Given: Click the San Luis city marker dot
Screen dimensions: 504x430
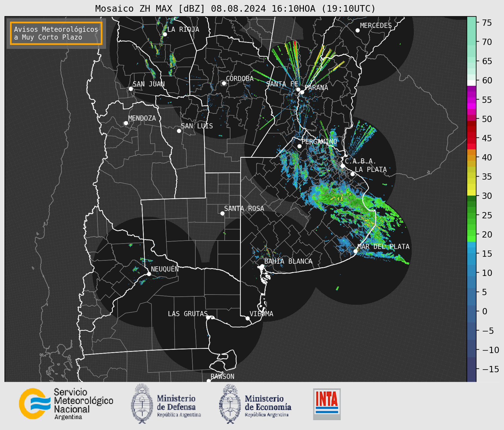Looking at the screenshot, I should click(179, 131).
